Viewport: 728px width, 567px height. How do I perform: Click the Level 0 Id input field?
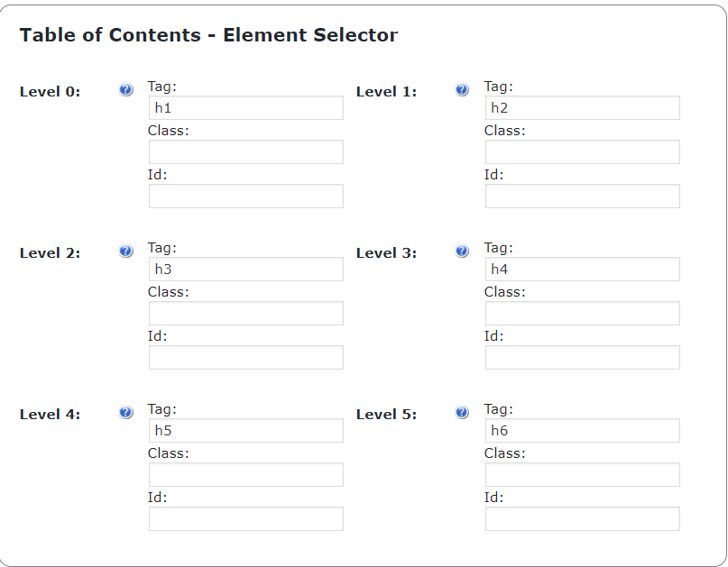[x=245, y=197]
